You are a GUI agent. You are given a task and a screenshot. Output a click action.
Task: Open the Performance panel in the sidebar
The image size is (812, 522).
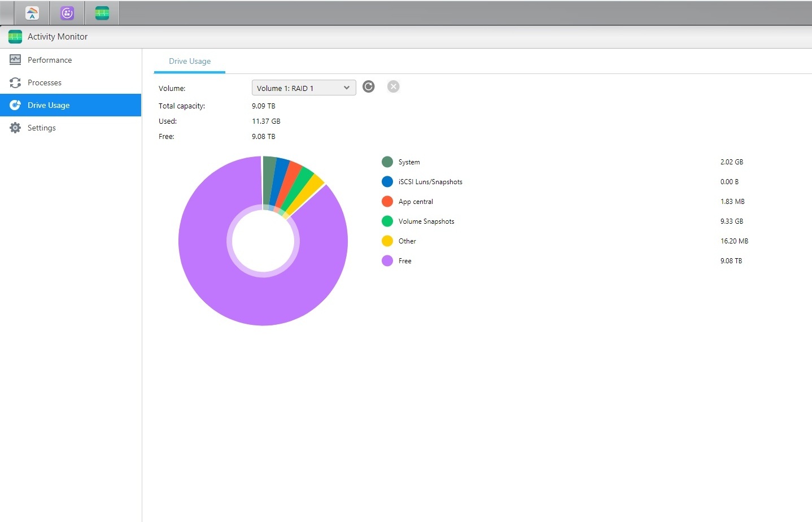coord(50,59)
